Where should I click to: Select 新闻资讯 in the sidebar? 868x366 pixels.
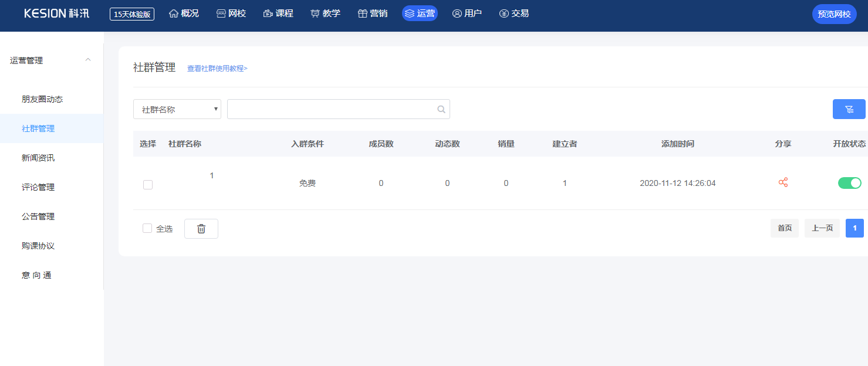(38, 158)
